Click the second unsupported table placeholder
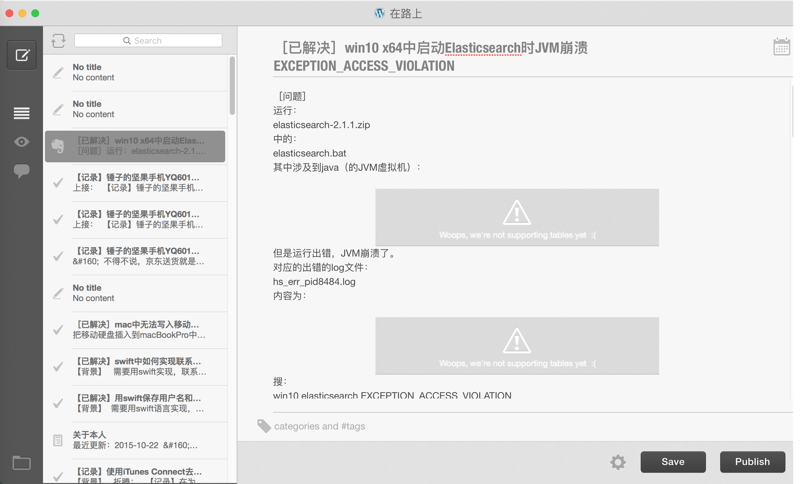This screenshot has height=484, width=800. tap(517, 346)
